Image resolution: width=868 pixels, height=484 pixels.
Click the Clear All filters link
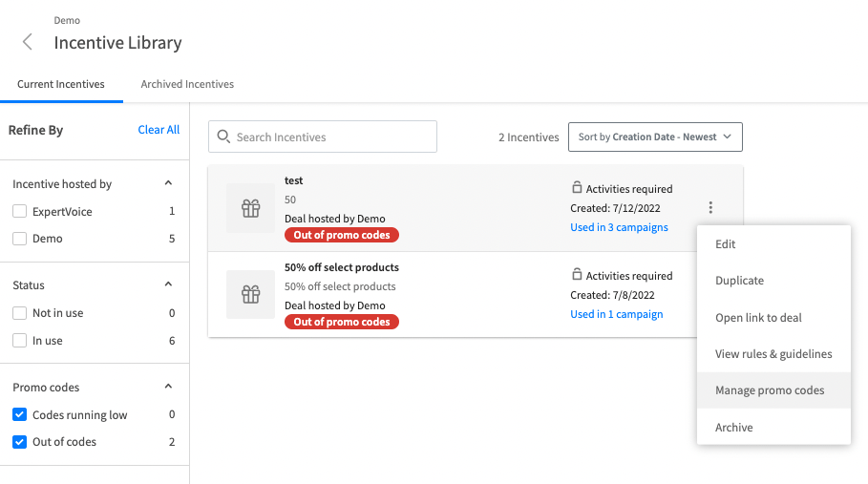point(159,130)
